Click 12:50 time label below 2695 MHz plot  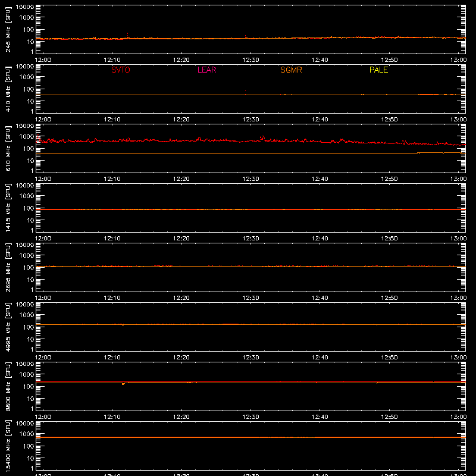coord(389,298)
